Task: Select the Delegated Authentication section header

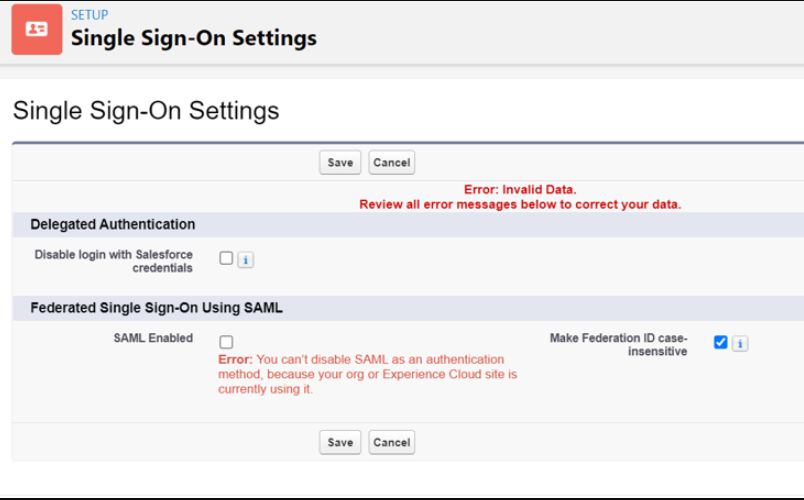Action: pos(113,224)
